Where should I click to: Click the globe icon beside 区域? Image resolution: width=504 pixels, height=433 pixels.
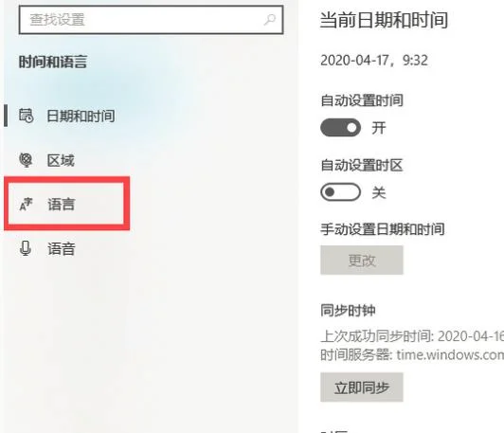tap(26, 160)
